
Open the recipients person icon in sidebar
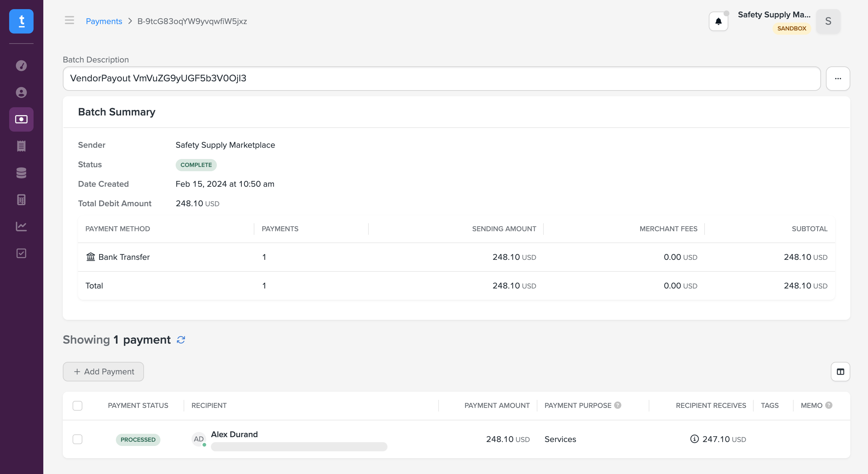pos(21,93)
